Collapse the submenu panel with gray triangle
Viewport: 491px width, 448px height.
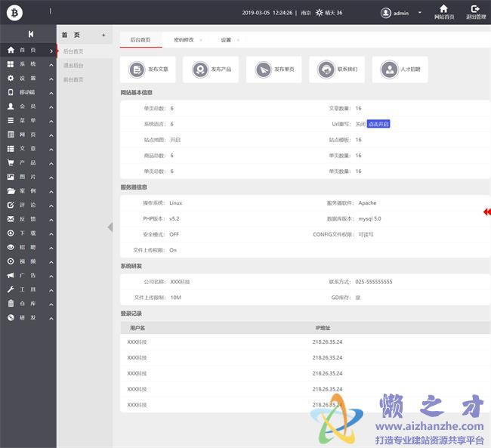coord(110,227)
